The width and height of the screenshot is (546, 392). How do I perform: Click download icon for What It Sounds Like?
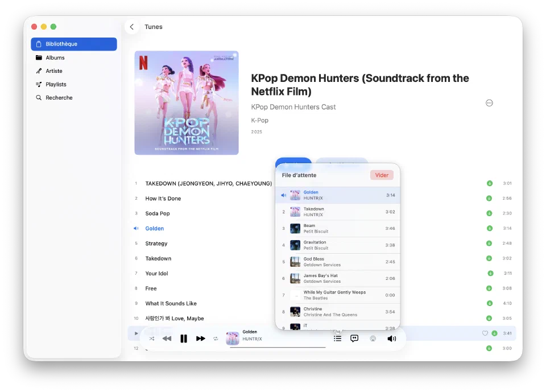coord(490,303)
